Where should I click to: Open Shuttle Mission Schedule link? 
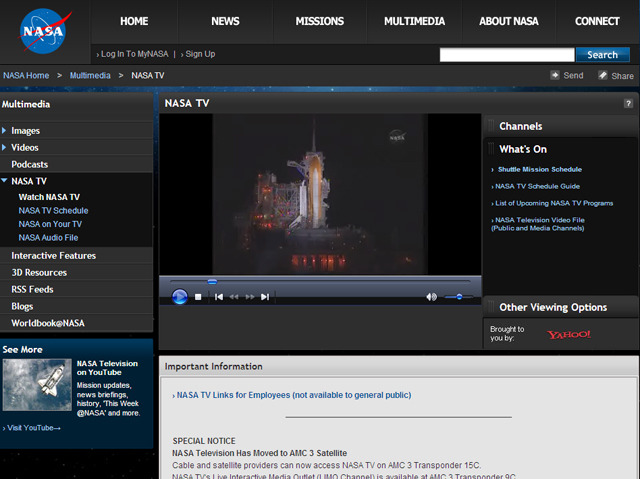(x=540, y=169)
